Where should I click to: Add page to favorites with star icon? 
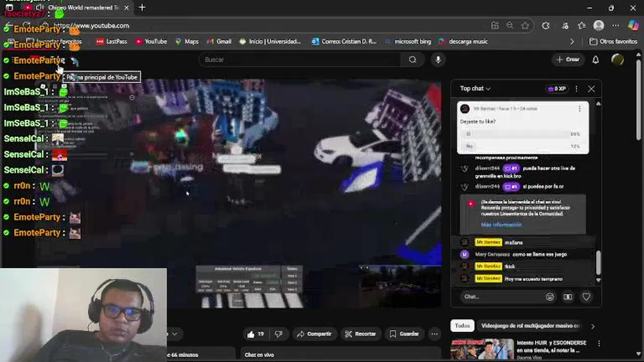tap(525, 26)
